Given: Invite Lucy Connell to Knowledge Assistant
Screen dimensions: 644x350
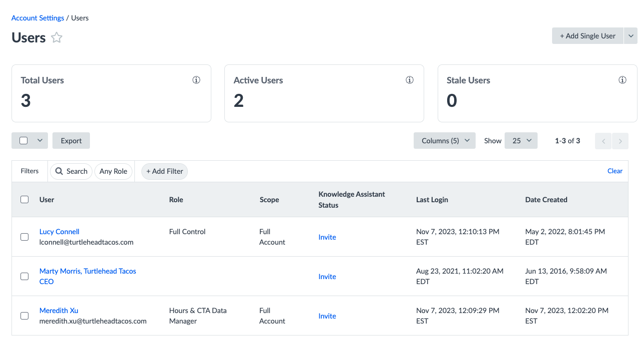Looking at the screenshot, I should (327, 237).
